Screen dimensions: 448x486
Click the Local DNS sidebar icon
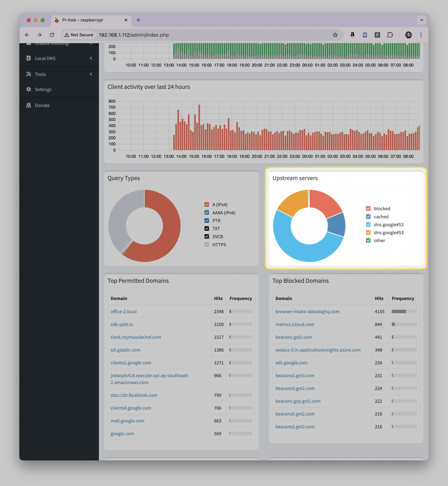coord(29,58)
